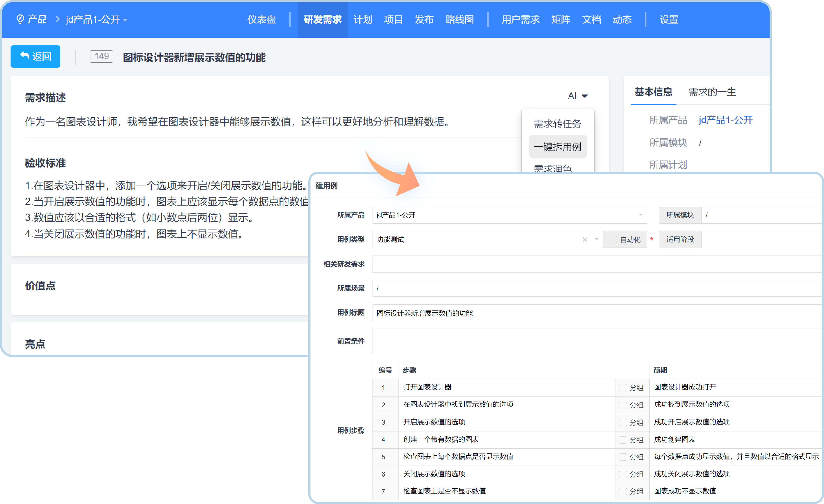Open the jd产品1-公开 product link
824x504 pixels.
pyautogui.click(x=725, y=120)
